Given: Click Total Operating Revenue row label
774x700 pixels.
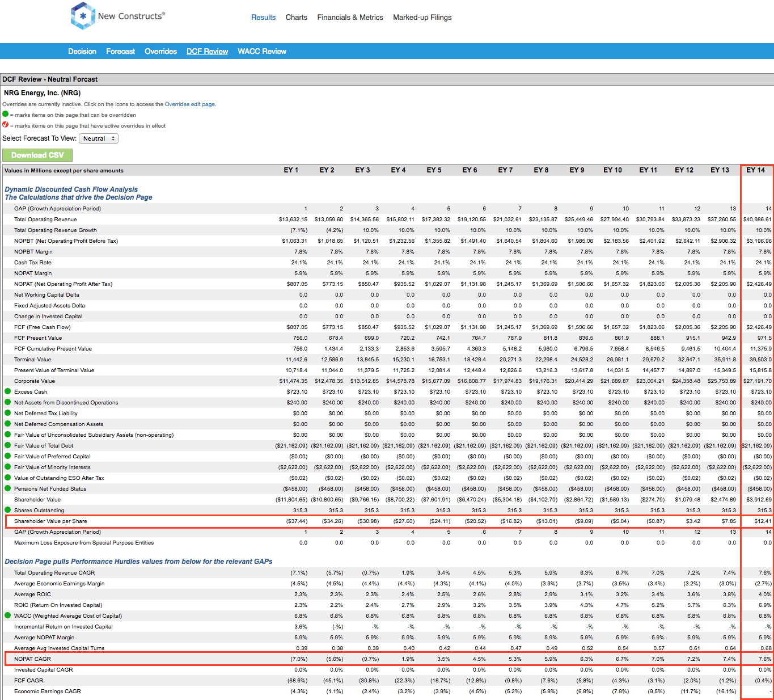Looking at the screenshot, I should tap(45, 220).
